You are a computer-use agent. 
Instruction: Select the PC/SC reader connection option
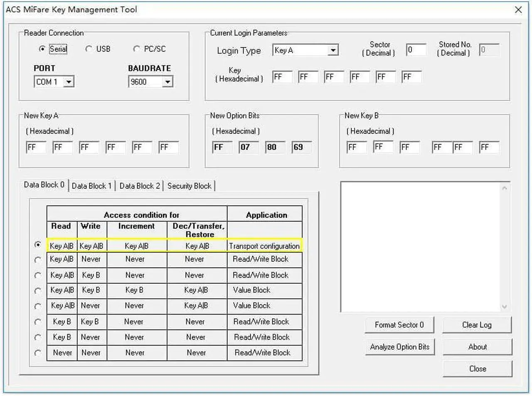136,49
